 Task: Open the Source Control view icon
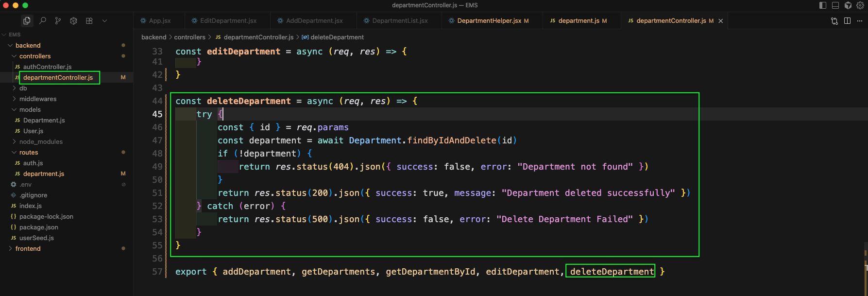[x=58, y=21]
